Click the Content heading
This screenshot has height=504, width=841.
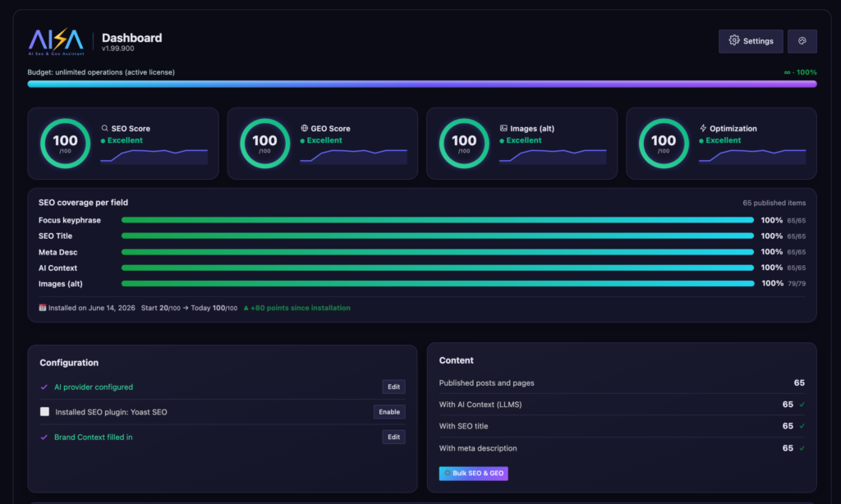tap(457, 360)
